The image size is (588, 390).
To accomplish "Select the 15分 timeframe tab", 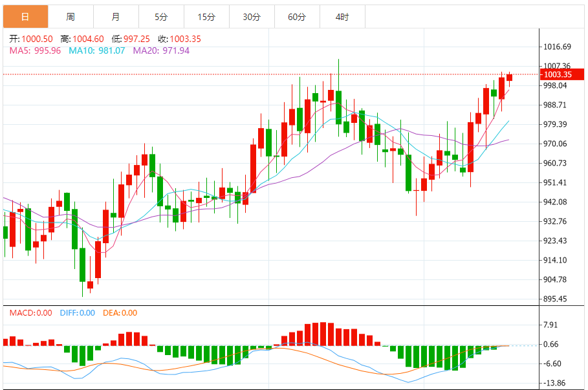I will click(206, 17).
